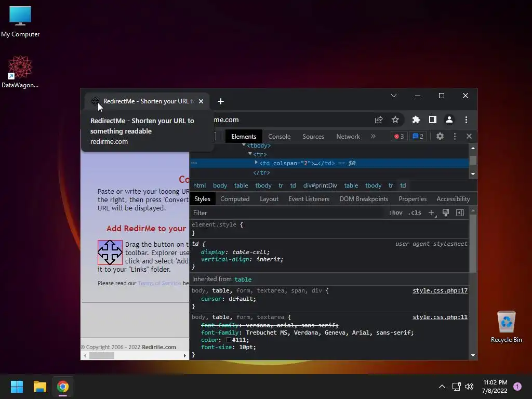Select the body breadcrumb
This screenshot has height=399, width=532.
click(x=220, y=185)
